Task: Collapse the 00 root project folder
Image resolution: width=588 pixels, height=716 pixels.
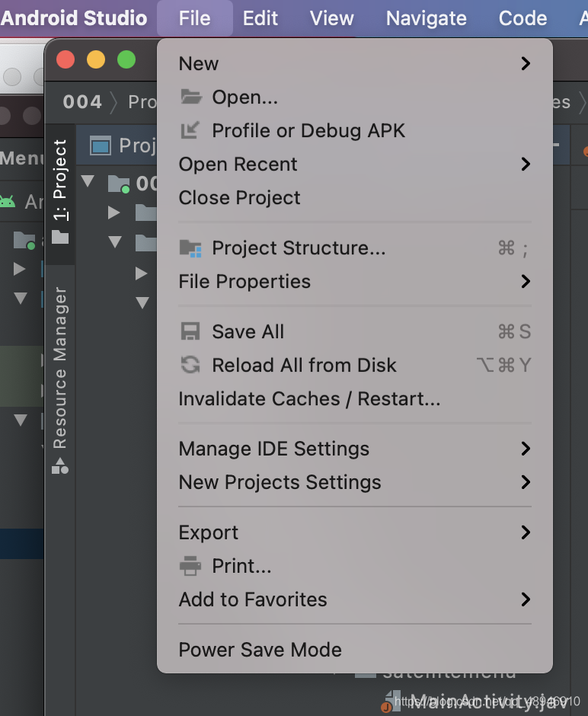Action: point(87,180)
